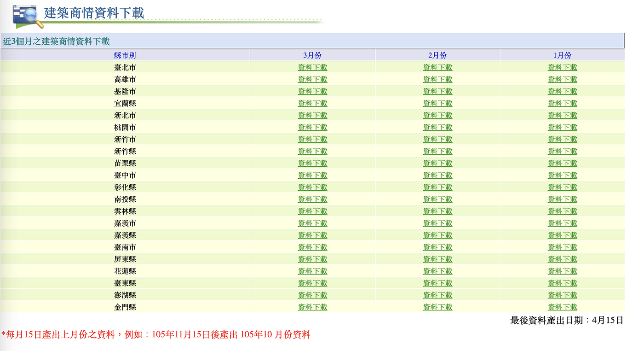This screenshot has width=644, height=351.
Task: Download 花蓮縣 data for 1月份
Action: tap(562, 271)
